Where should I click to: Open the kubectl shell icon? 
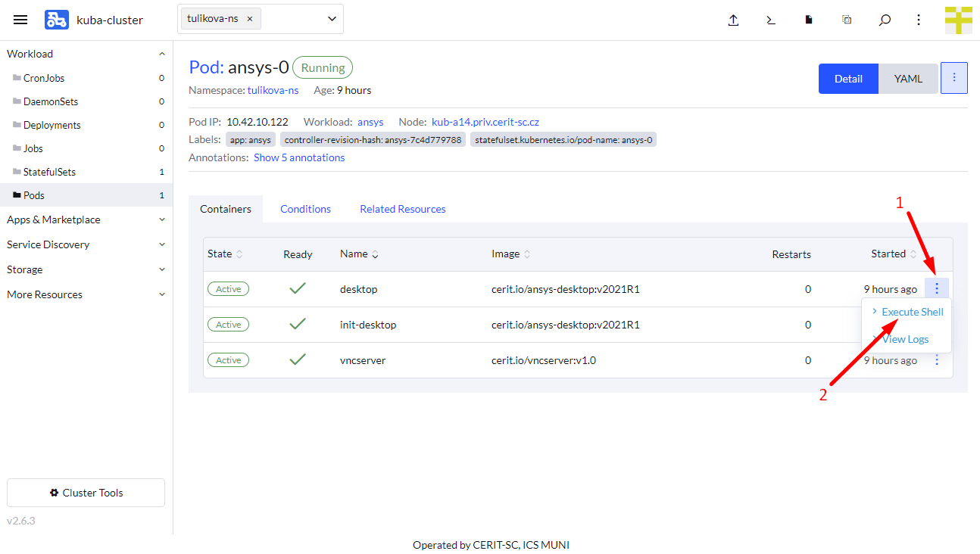771,20
